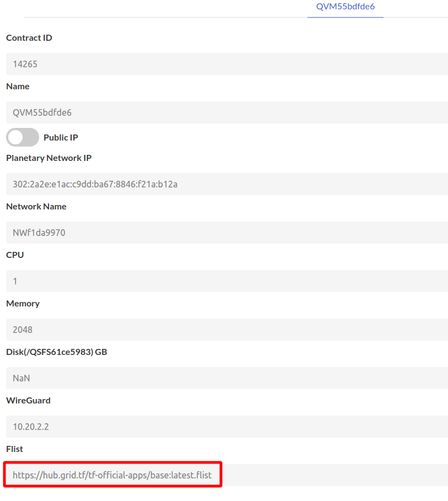Image resolution: width=448 pixels, height=501 pixels.
Task: Enable Public IP for the virtual machine
Action: [x=22, y=137]
